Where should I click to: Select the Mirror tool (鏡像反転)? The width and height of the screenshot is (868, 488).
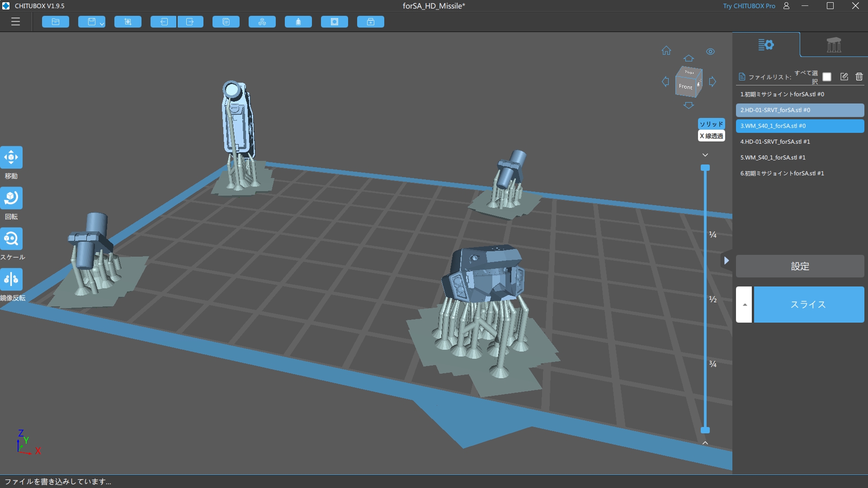[11, 279]
